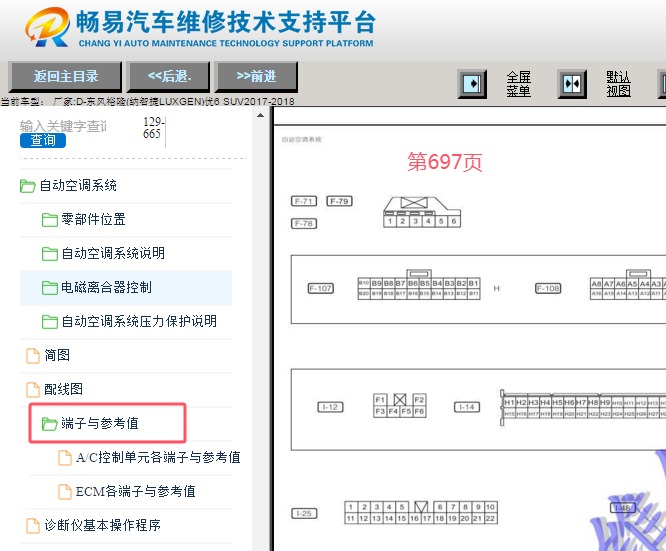Viewport: 666px width, 551px height.
Task: Open the 零部件位置 tree item
Action: 93,220
